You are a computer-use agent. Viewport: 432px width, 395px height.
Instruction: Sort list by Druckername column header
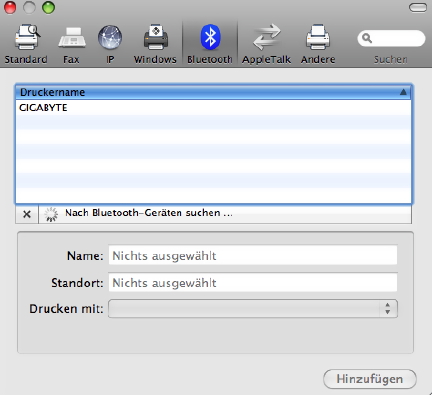tap(213, 92)
